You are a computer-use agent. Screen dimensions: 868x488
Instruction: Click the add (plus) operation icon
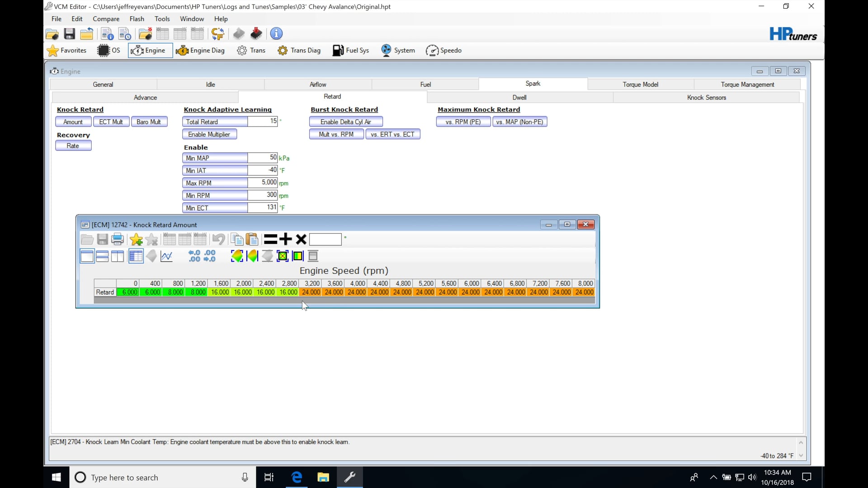285,239
